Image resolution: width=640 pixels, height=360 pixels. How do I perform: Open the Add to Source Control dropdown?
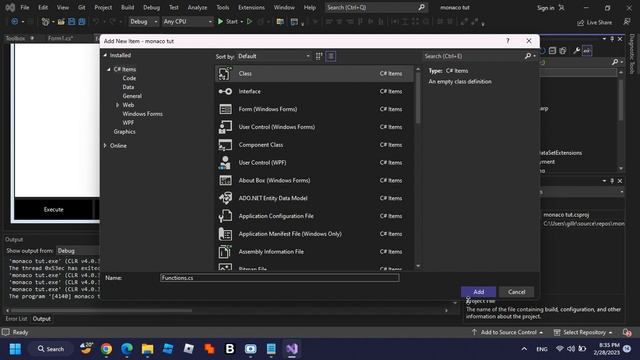507,332
